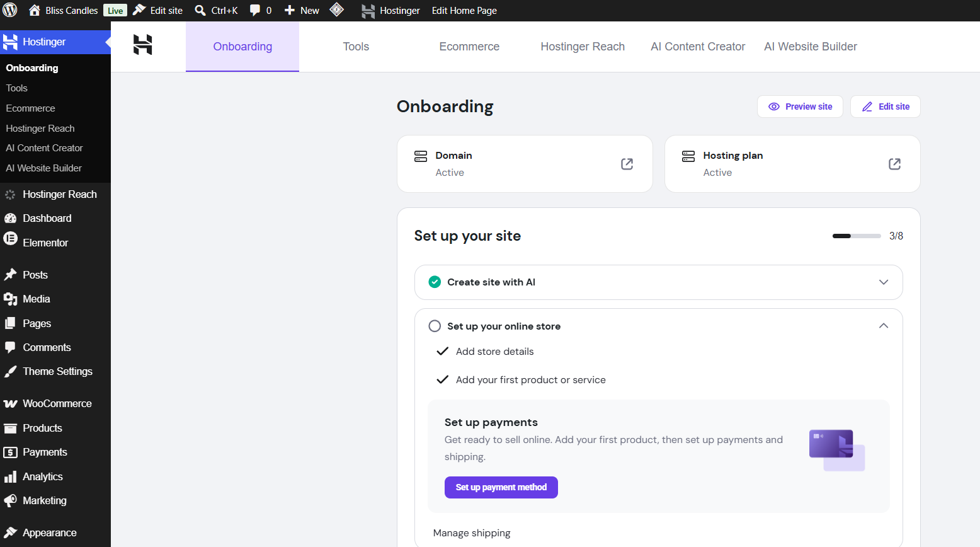The width and height of the screenshot is (980, 547).
Task: Click the Dashboard gauge icon
Action: pyautogui.click(x=10, y=218)
